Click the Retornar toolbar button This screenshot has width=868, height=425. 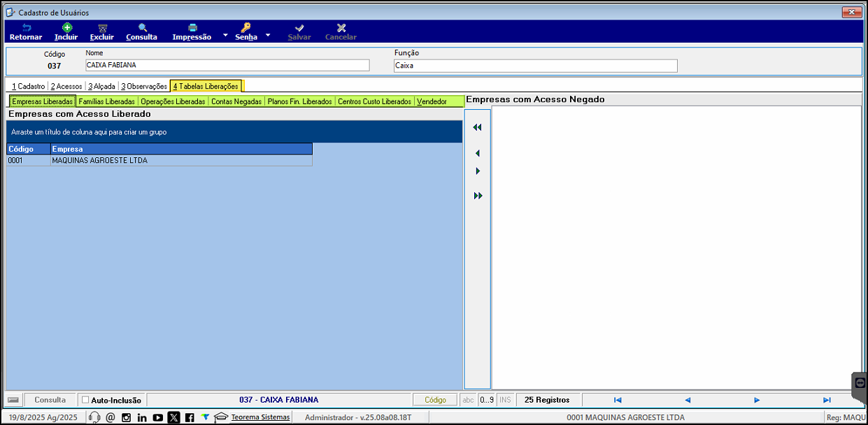26,32
